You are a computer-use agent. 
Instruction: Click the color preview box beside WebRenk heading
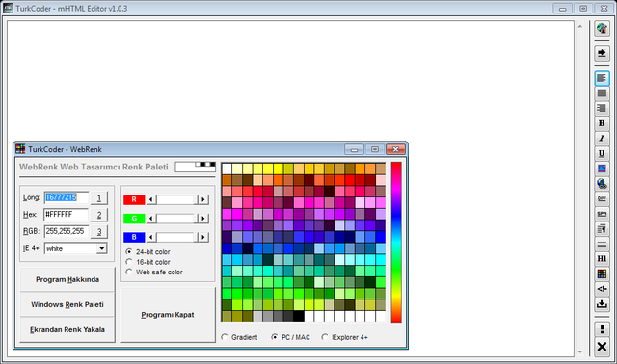tap(195, 167)
